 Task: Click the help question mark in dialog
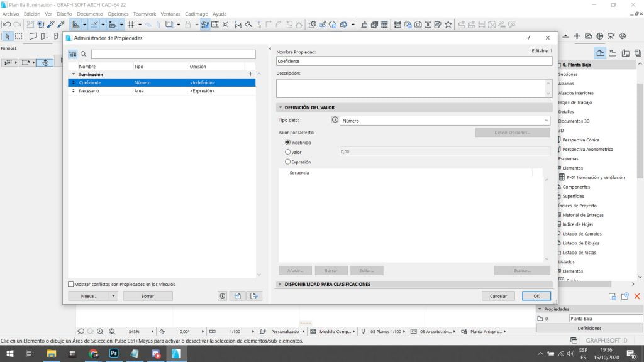[x=528, y=38]
